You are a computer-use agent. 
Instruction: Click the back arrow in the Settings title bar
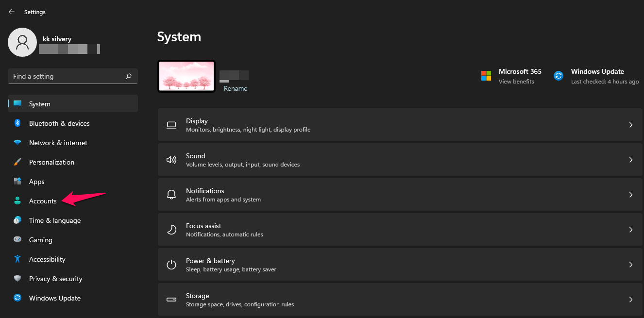12,12
